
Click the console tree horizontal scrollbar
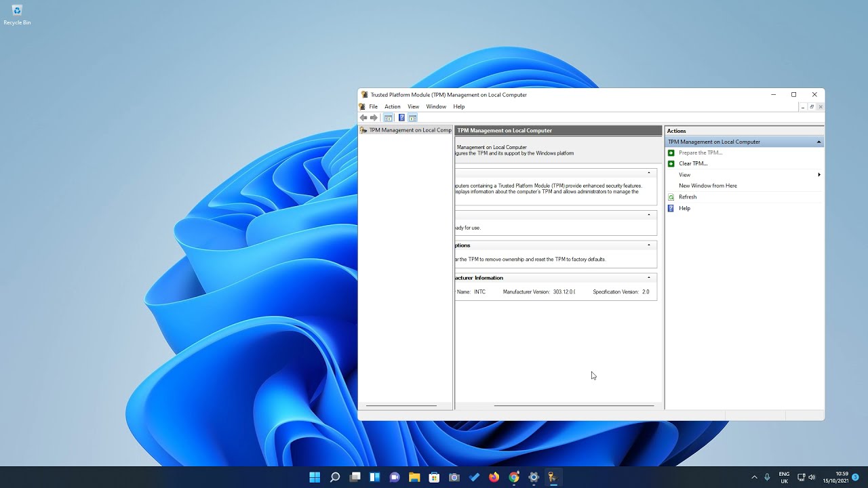[401, 406]
